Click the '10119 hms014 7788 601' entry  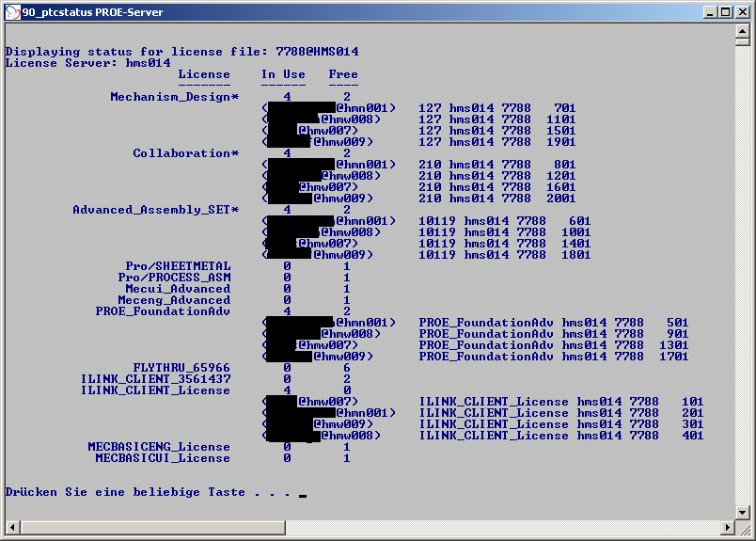[505, 221]
